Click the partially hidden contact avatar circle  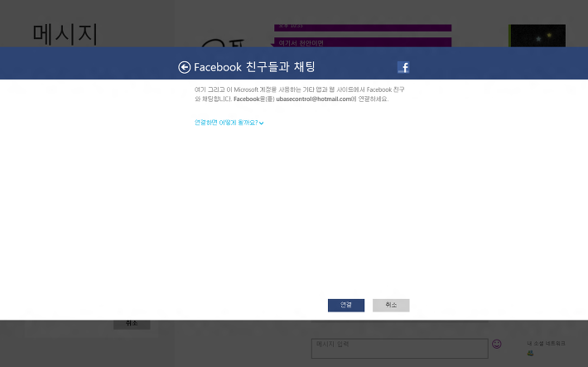[214, 43]
